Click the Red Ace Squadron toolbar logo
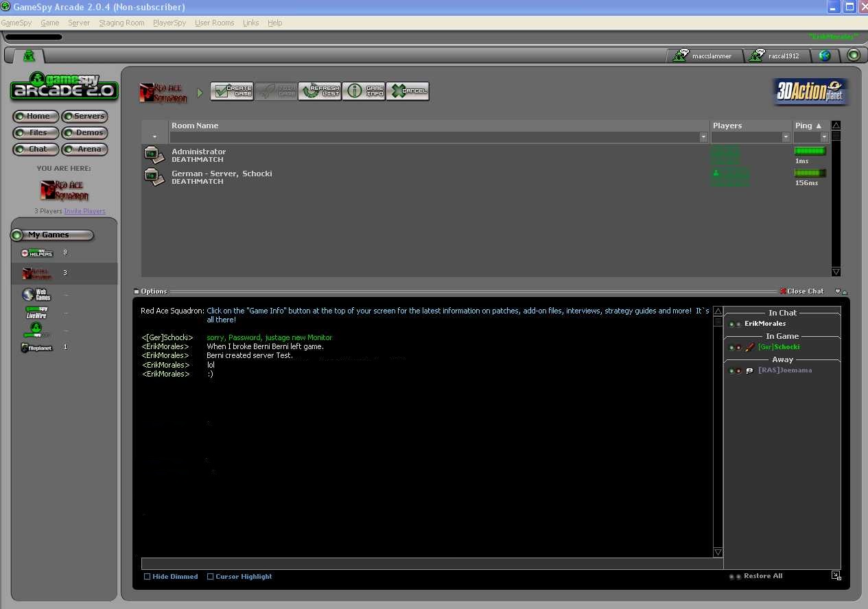The width and height of the screenshot is (868, 609). tap(163, 93)
